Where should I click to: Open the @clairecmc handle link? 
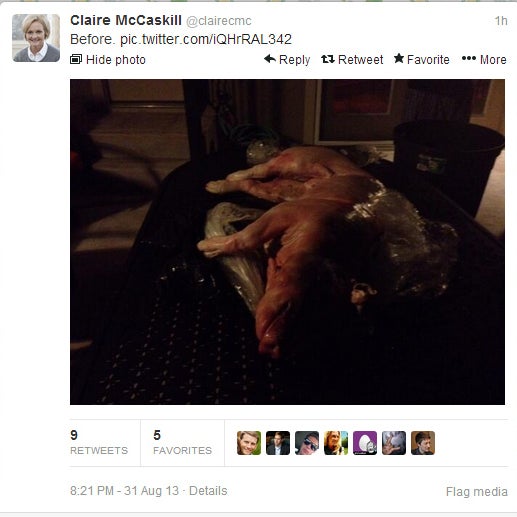tap(219, 21)
